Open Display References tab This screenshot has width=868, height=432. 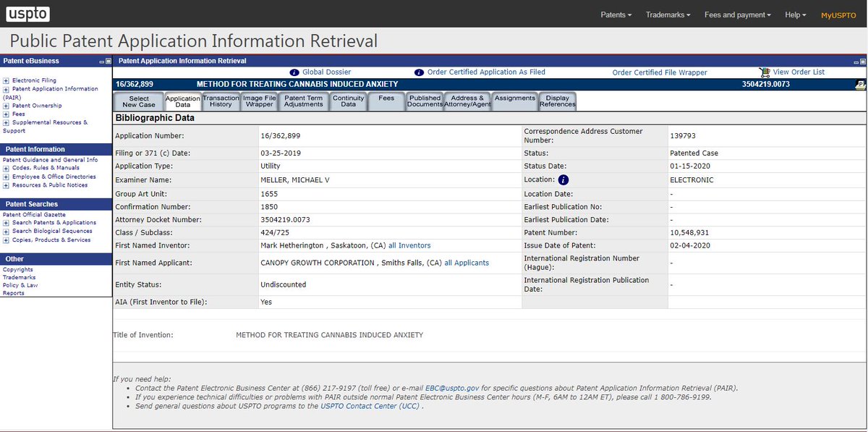(x=557, y=101)
